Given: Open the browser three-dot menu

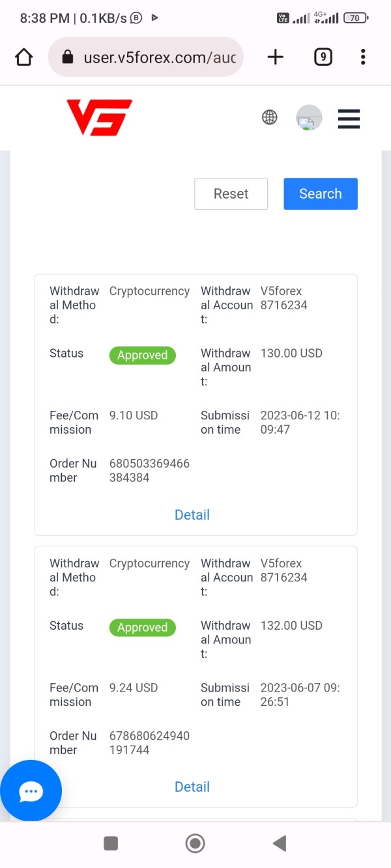Looking at the screenshot, I should click(x=363, y=57).
